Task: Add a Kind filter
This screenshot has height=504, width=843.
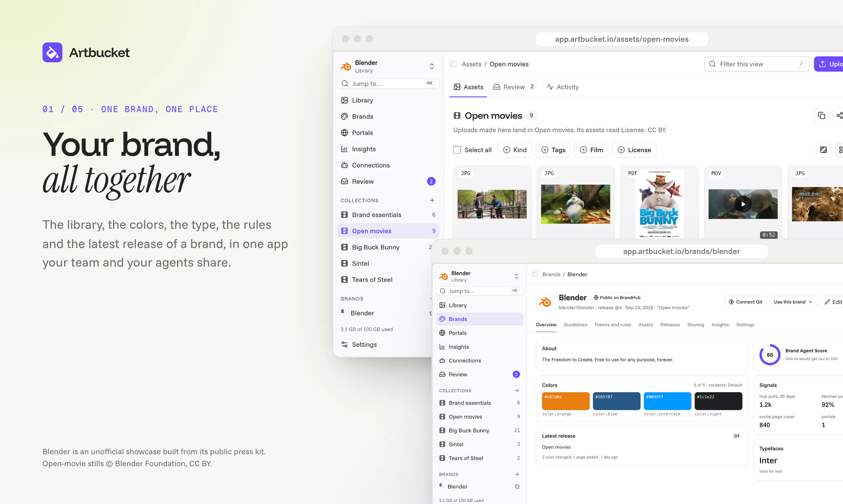Action: [x=515, y=150]
